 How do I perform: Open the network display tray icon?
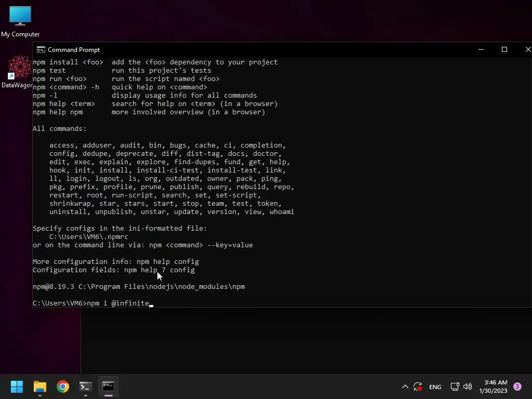click(455, 387)
